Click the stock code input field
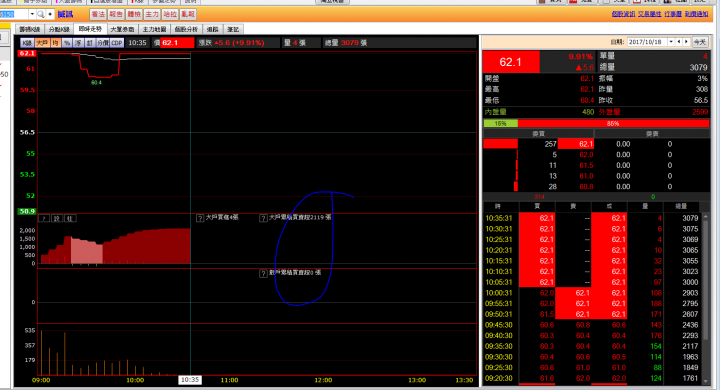 [14, 14]
